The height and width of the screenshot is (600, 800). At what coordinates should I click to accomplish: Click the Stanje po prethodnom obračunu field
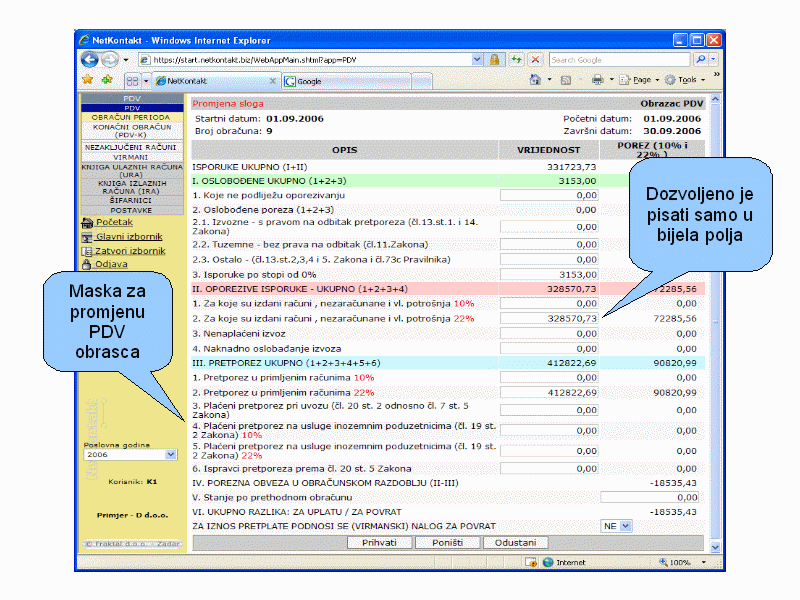pyautogui.click(x=649, y=496)
